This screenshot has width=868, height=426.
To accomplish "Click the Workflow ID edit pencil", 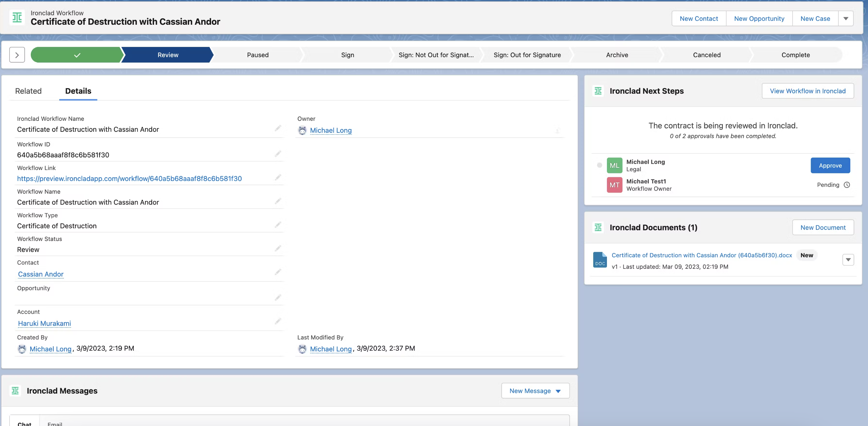I will click(278, 154).
